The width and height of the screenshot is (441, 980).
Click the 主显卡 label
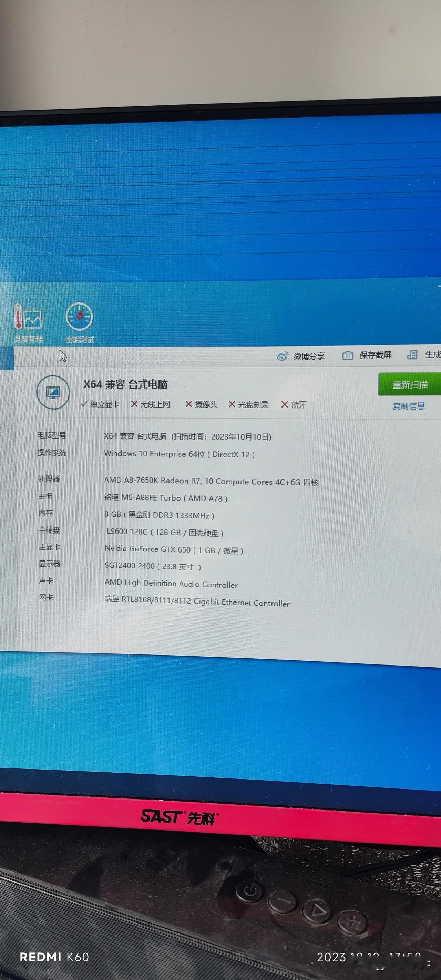pyautogui.click(x=50, y=547)
